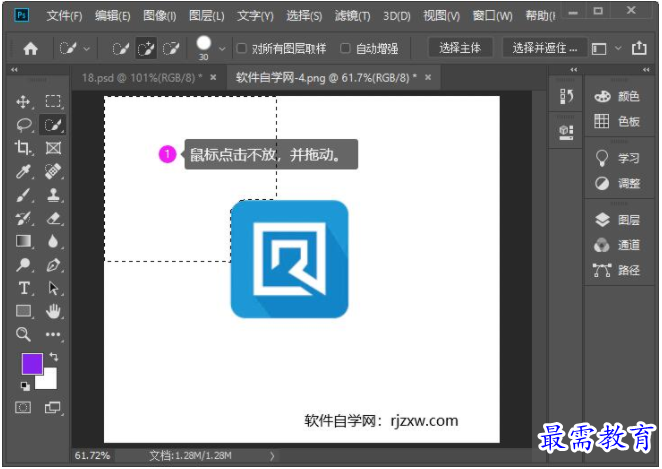Reset default foreground and background colors
This screenshot has height=469, width=662.
coord(25,385)
